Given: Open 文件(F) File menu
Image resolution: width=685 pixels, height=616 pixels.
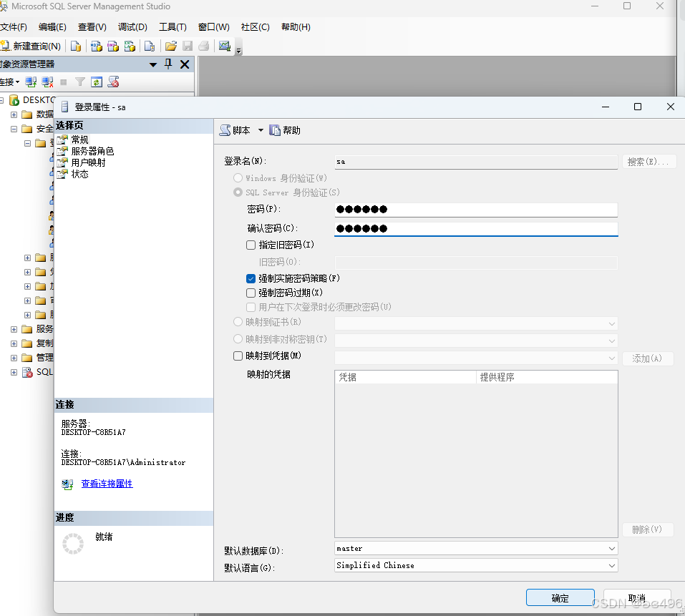Looking at the screenshot, I should (x=14, y=27).
